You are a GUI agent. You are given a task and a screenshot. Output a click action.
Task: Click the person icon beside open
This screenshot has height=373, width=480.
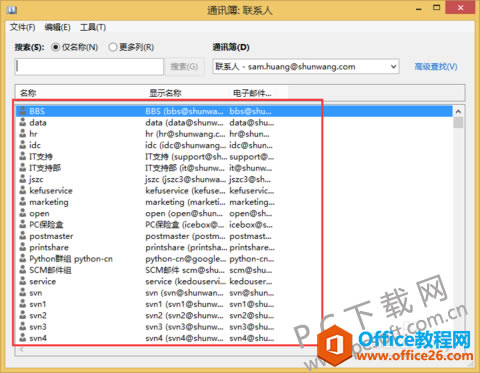(x=22, y=213)
